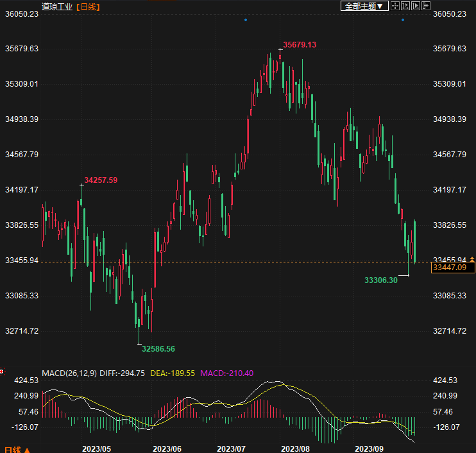Select the magenta MACD:-210.40 legend
The width and height of the screenshot is (476, 453).
pyautogui.click(x=228, y=373)
